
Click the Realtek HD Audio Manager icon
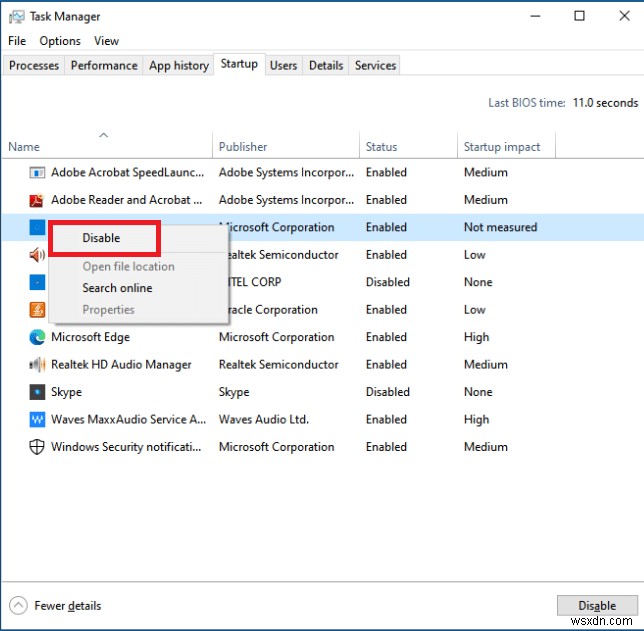(37, 365)
